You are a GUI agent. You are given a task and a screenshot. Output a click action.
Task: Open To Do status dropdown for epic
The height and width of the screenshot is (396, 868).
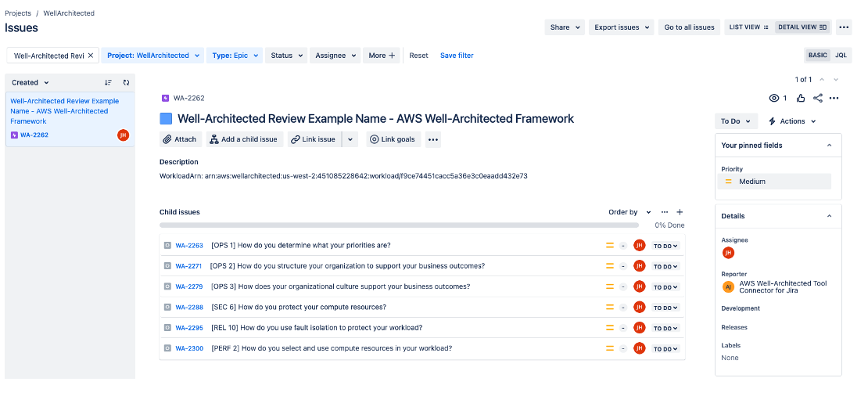click(x=736, y=121)
